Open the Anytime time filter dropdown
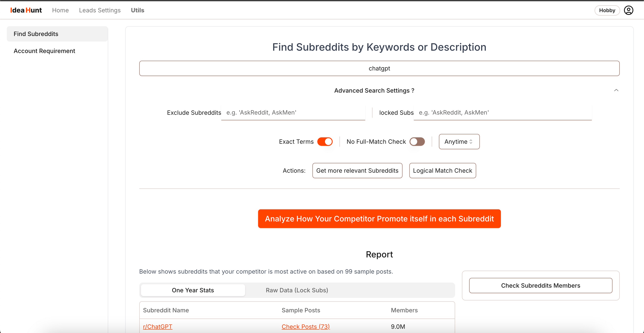The height and width of the screenshot is (333, 644). coord(459,141)
